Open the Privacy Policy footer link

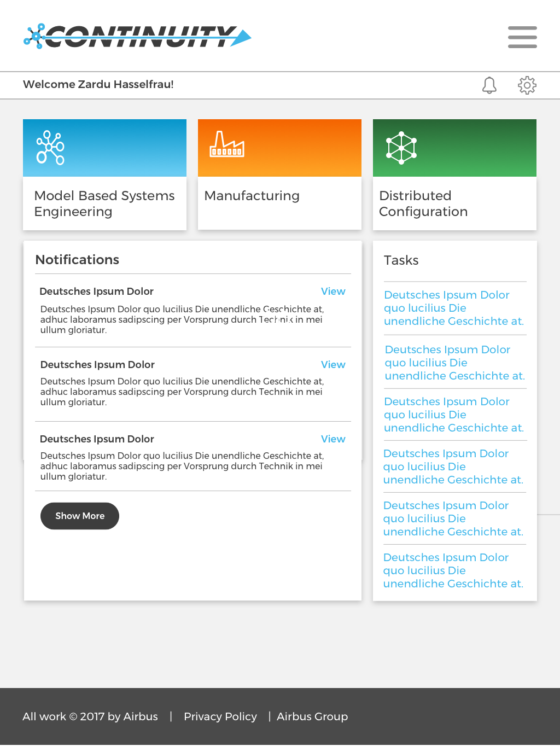[x=220, y=716]
